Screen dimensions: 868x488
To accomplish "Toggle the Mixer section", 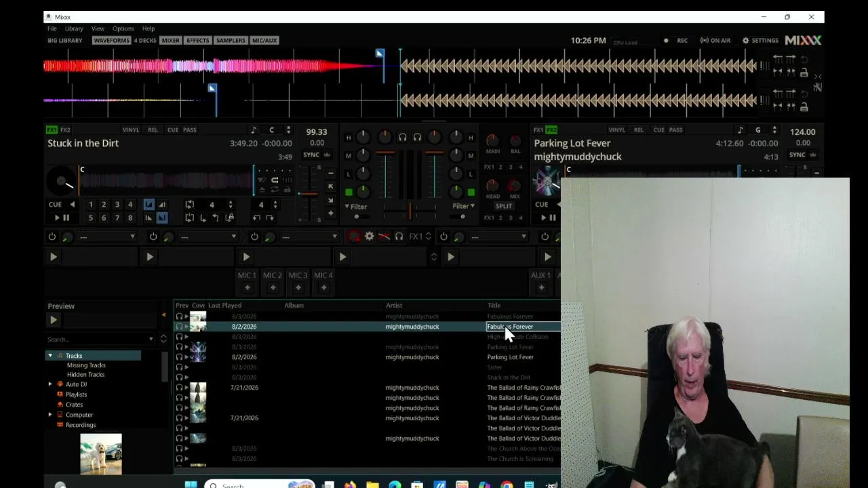I will click(171, 41).
